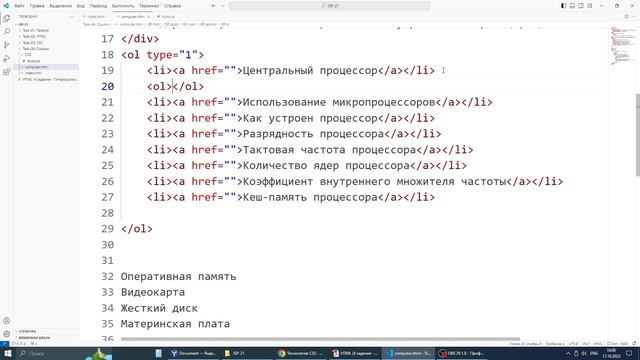
Task: Click the horizontal editor scrollbar
Action: coord(320,339)
